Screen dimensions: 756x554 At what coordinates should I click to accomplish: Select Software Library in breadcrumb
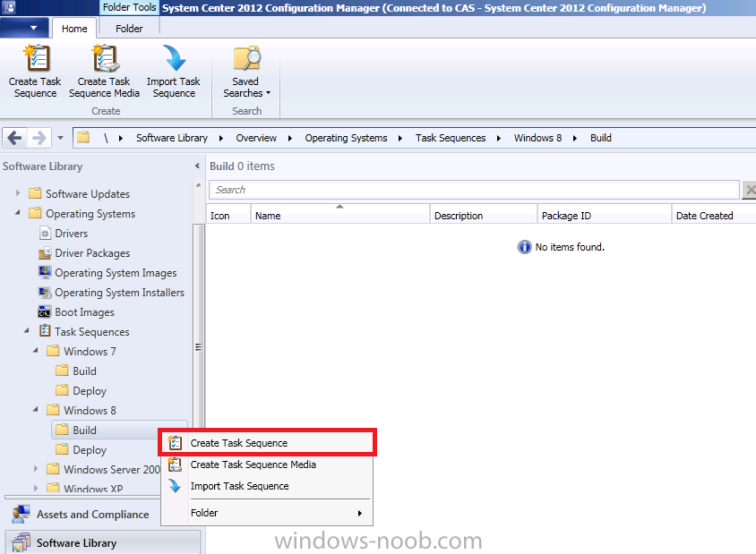[172, 138]
